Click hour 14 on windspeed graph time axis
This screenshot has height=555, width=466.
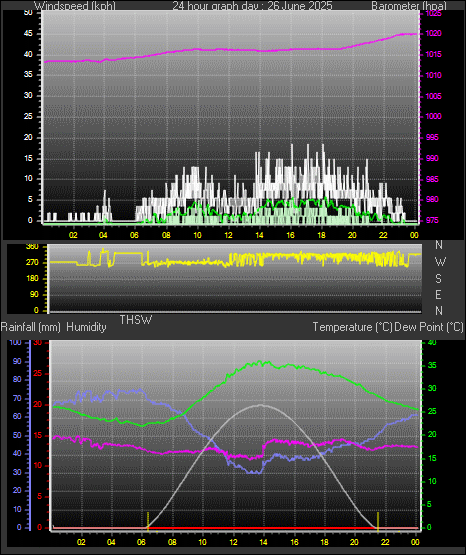259,235
